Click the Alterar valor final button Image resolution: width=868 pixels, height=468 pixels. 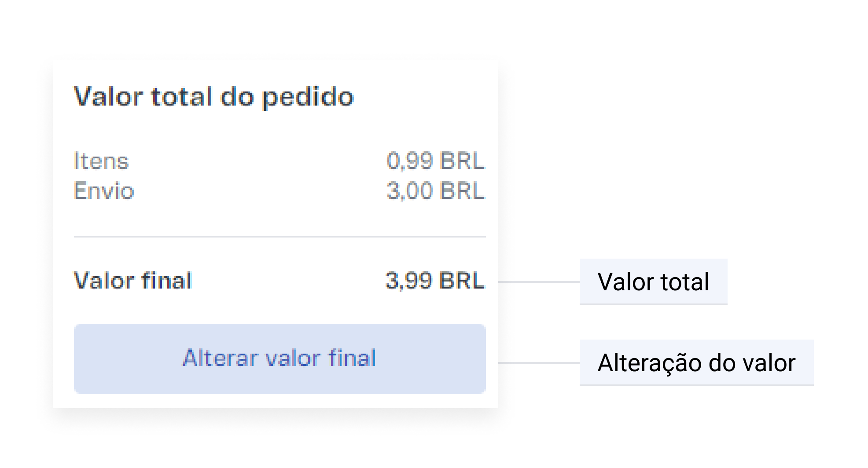click(280, 358)
